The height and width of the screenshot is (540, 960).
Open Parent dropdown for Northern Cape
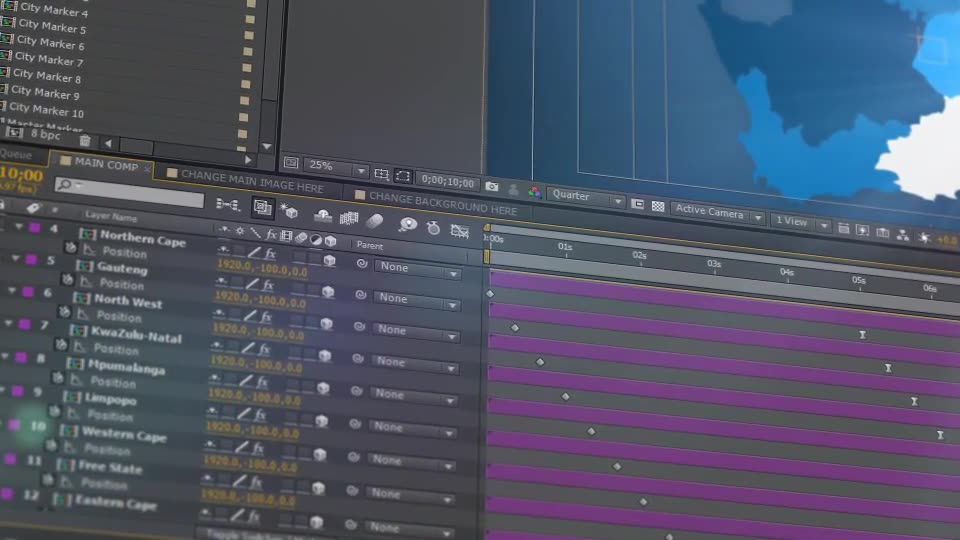(x=418, y=268)
